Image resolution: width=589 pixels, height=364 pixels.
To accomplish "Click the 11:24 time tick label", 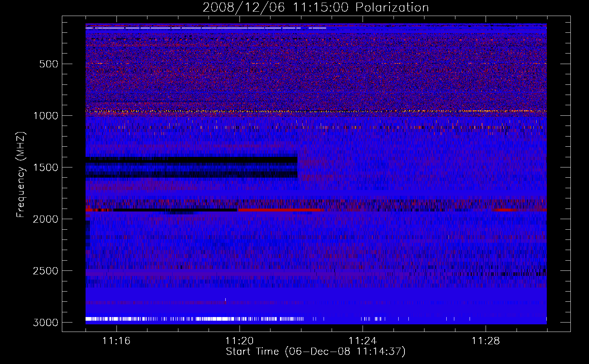I will [363, 341].
